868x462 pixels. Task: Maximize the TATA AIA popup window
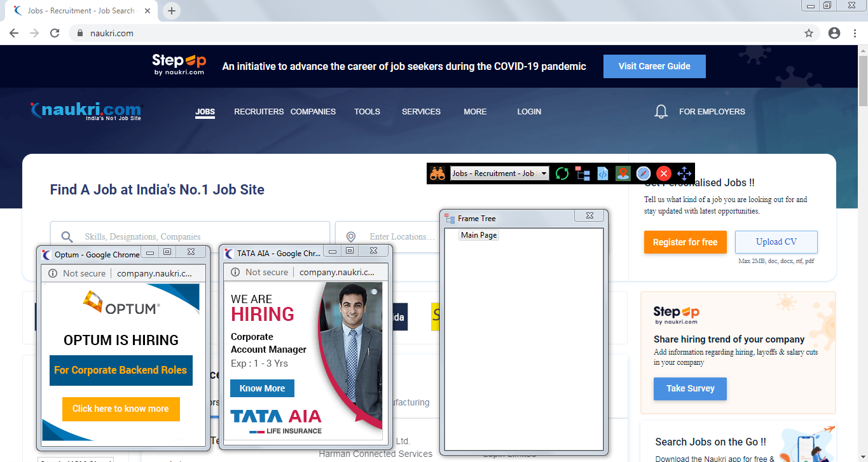(x=350, y=251)
